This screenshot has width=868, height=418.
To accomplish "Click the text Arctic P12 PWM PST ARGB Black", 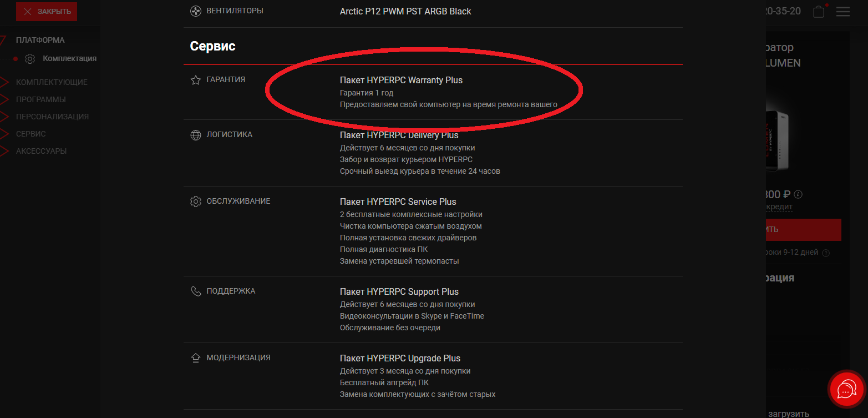I will tap(405, 11).
